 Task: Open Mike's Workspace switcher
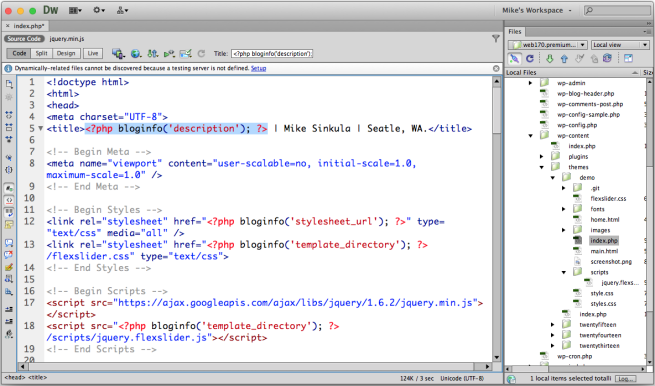pos(537,10)
